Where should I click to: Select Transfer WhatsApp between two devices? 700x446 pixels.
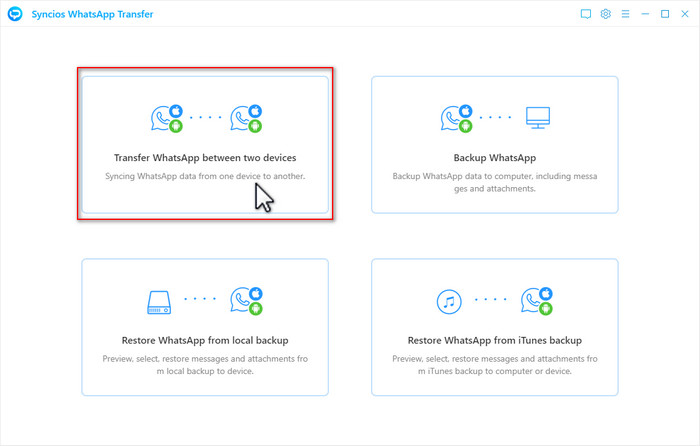coord(205,145)
